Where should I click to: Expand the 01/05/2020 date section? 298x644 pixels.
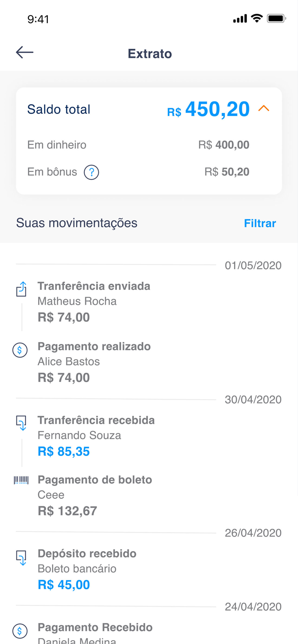[x=253, y=265]
